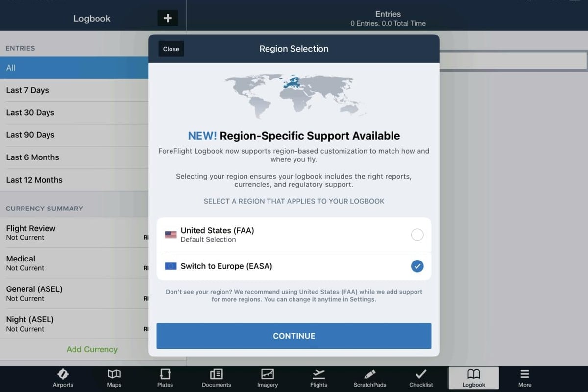Open the More menu icon
Viewport: 588px width, 392px height.
525,377
